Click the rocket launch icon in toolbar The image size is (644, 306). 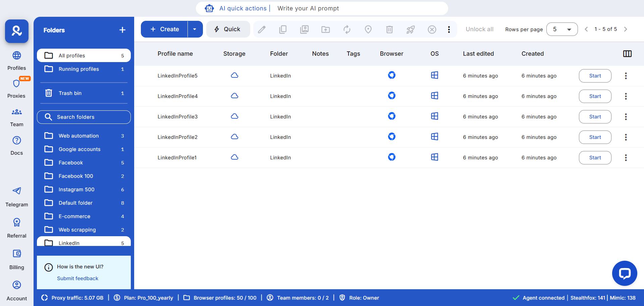pyautogui.click(x=411, y=30)
